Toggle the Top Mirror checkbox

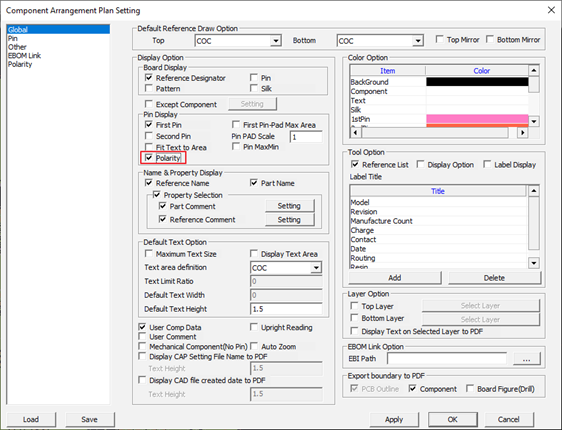click(439, 39)
